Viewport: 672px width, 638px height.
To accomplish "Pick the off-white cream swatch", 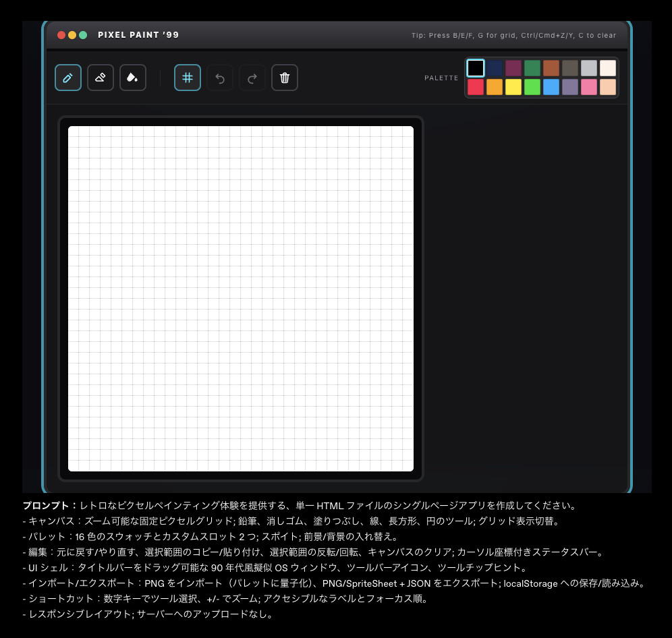I will pos(608,68).
